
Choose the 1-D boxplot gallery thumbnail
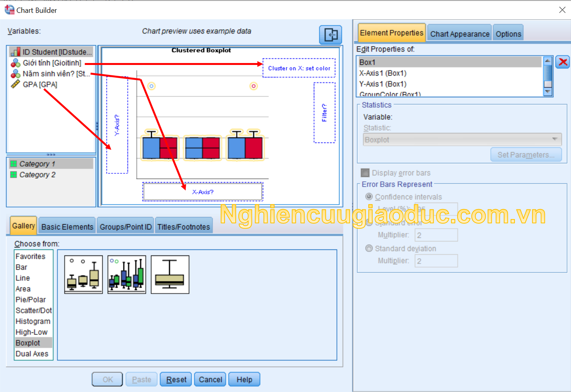(x=170, y=274)
